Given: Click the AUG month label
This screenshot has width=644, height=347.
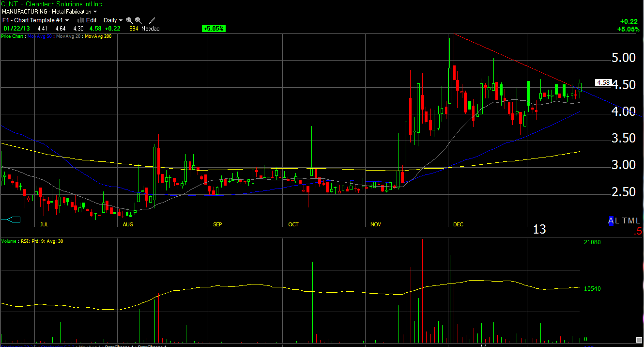Looking at the screenshot, I should click(x=128, y=225).
